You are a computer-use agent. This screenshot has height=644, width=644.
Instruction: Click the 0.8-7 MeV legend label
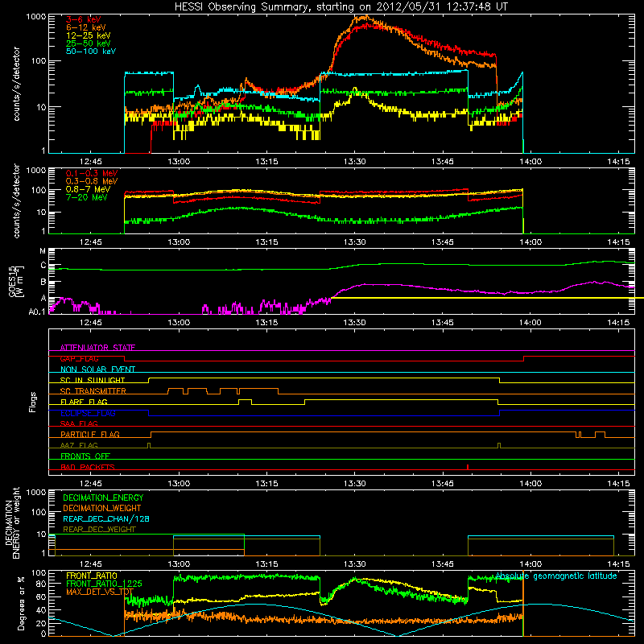click(x=89, y=189)
